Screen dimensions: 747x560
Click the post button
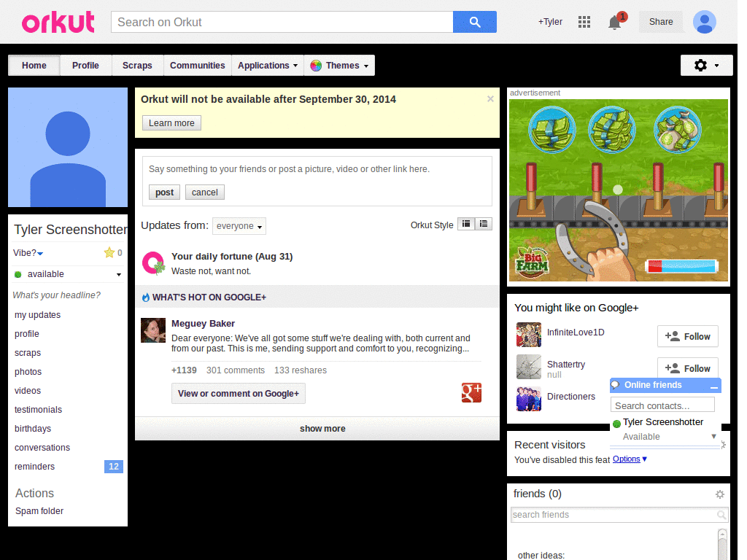pos(164,192)
